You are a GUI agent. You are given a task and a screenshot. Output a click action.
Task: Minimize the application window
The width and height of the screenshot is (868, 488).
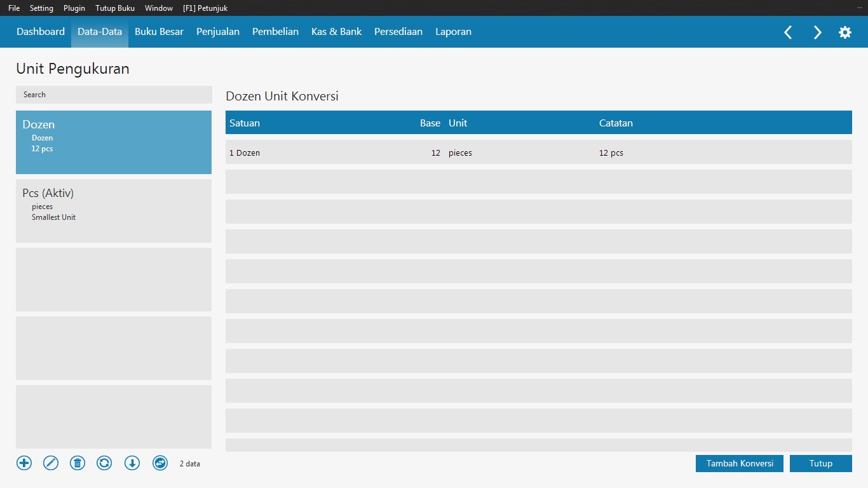(859, 8)
